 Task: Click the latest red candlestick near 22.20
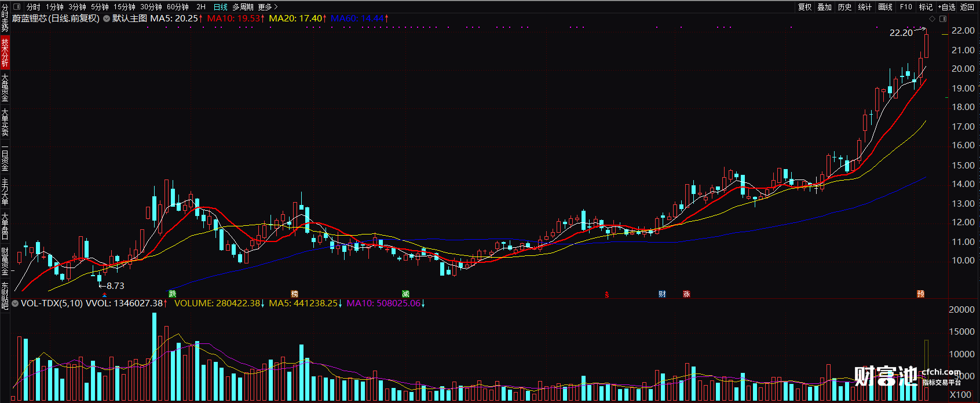[x=927, y=45]
